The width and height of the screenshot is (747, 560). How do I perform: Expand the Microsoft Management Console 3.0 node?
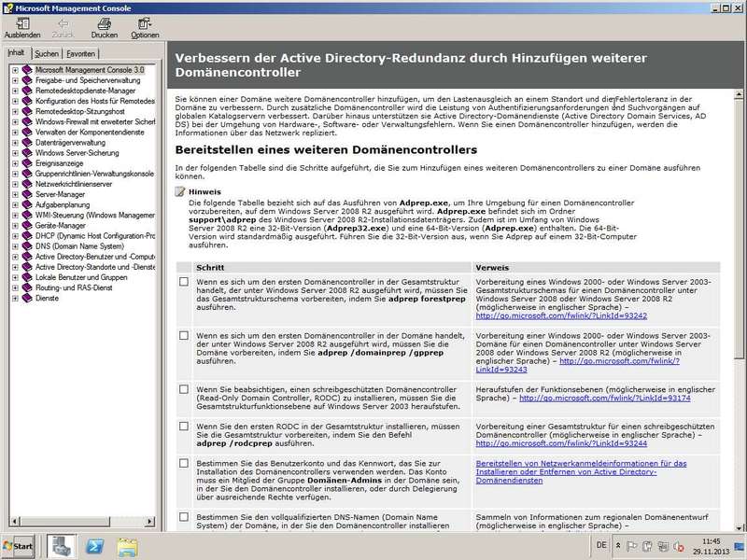pyautogui.click(x=15, y=70)
